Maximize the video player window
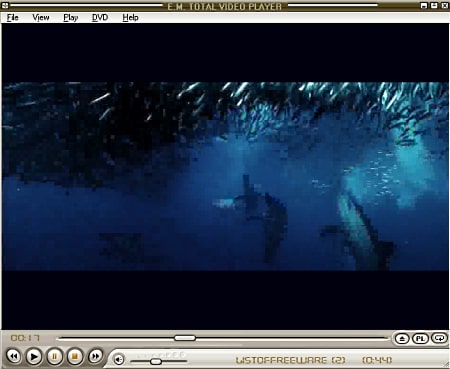The image size is (450, 369). click(x=434, y=5)
